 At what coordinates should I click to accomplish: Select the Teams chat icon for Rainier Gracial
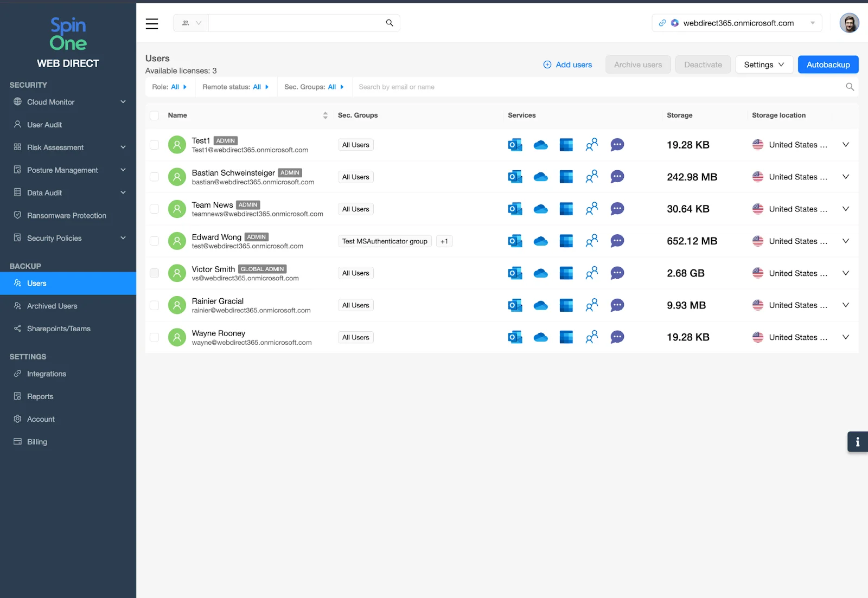(617, 305)
